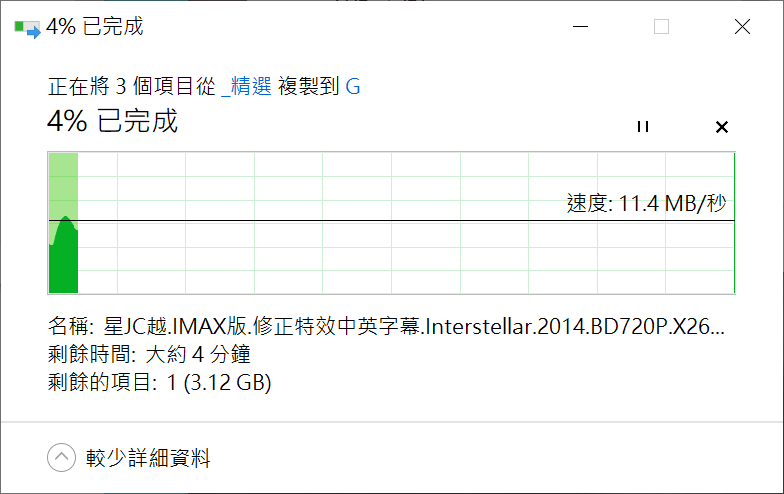Click the 剩餘時間 remaining time line
This screenshot has height=494, width=784.
click(x=148, y=354)
